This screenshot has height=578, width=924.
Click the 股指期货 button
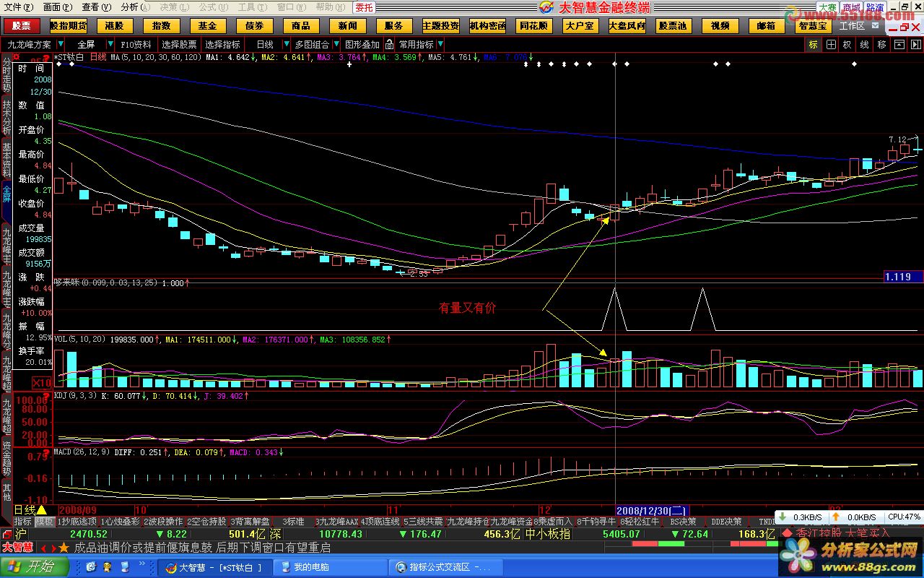[68, 25]
